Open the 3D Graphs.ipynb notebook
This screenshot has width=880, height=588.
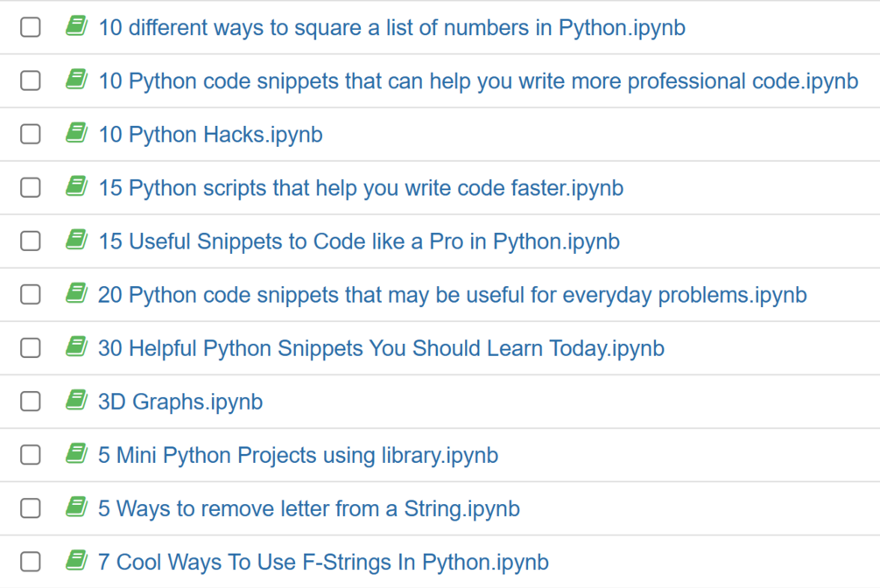pos(180,402)
